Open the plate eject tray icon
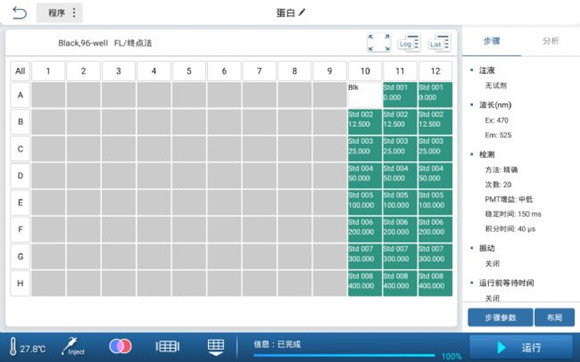Image resolution: width=580 pixels, height=362 pixels. 216,347
